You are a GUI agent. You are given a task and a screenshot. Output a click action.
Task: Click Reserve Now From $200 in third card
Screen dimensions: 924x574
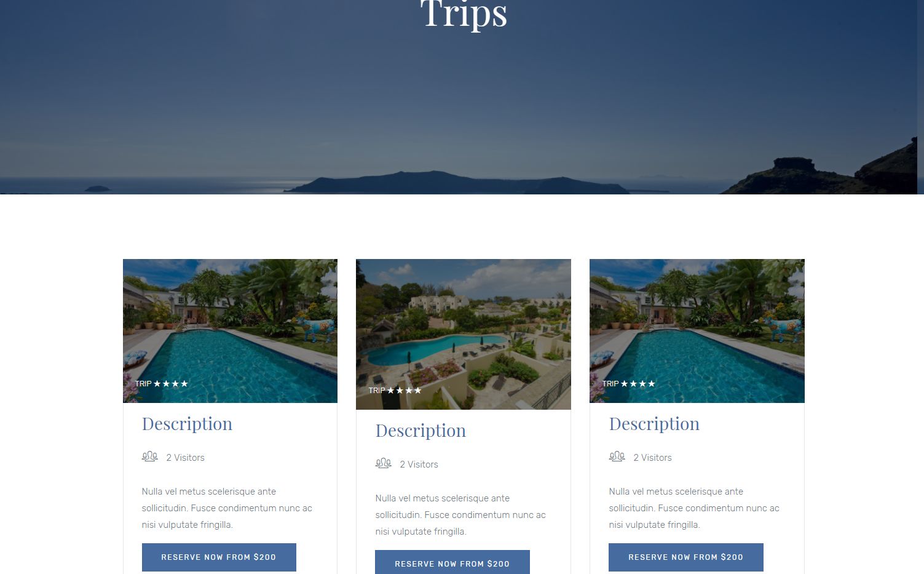point(686,557)
